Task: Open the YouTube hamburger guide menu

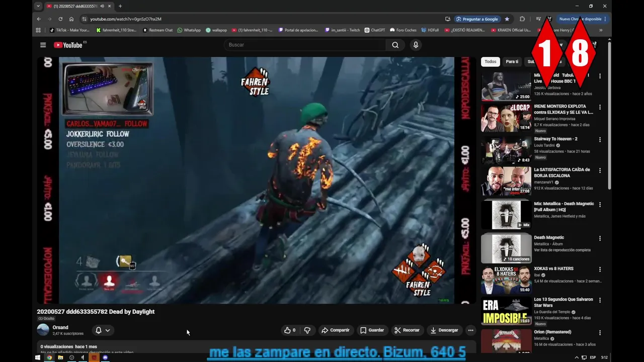Action: (x=43, y=45)
